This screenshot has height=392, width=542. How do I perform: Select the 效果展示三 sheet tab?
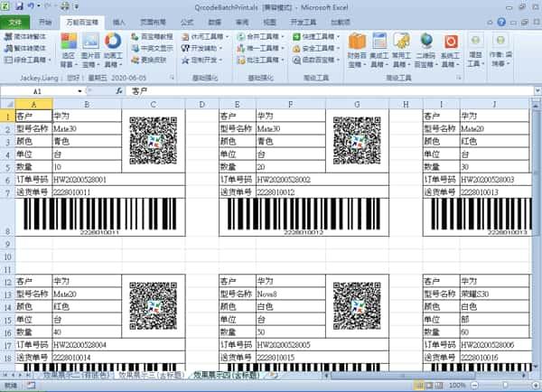(x=151, y=375)
